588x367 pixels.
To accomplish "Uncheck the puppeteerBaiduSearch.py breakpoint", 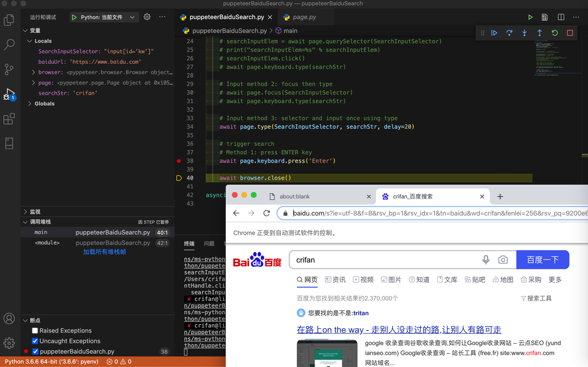I will tap(35, 351).
